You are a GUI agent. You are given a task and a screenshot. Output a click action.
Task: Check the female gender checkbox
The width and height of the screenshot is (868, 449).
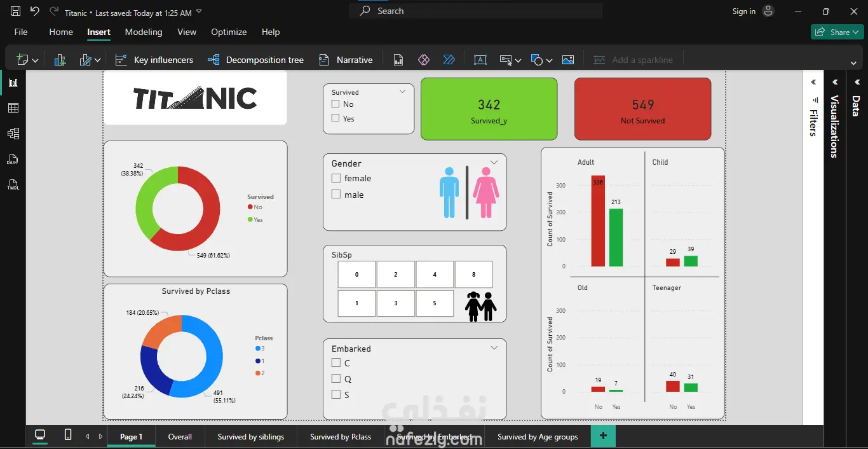pos(336,179)
